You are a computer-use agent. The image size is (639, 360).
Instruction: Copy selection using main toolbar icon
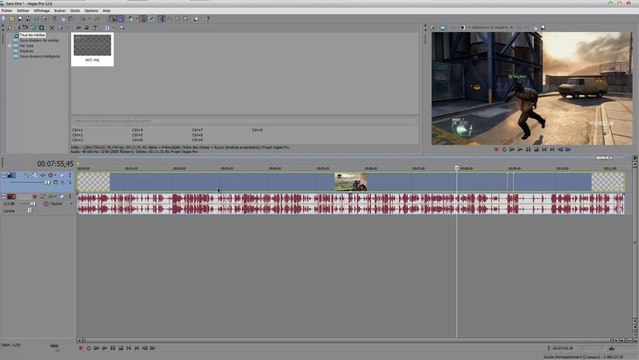pyautogui.click(x=63, y=19)
